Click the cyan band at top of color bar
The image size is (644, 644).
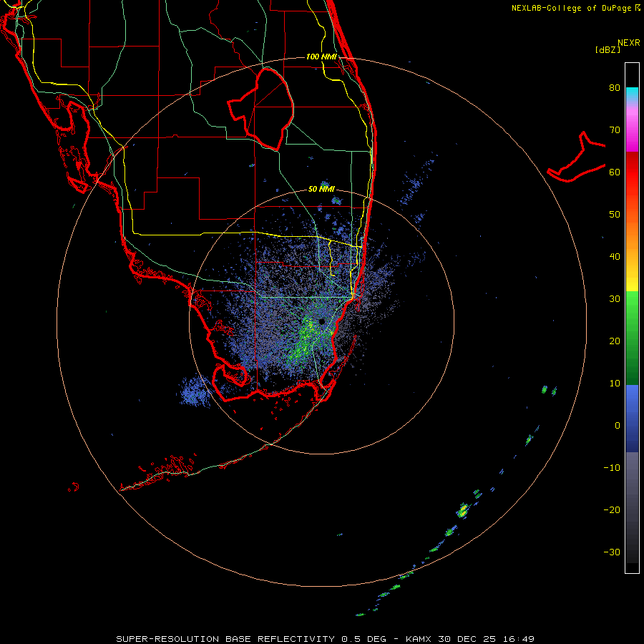632,92
